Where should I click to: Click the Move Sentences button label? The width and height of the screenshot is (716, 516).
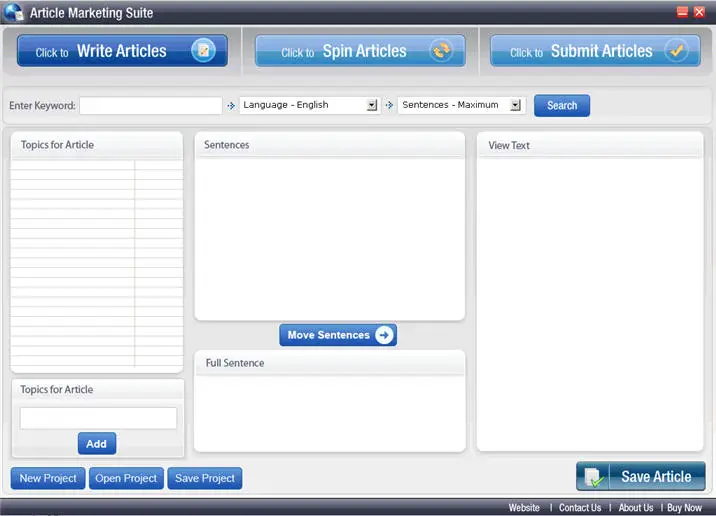click(x=328, y=335)
